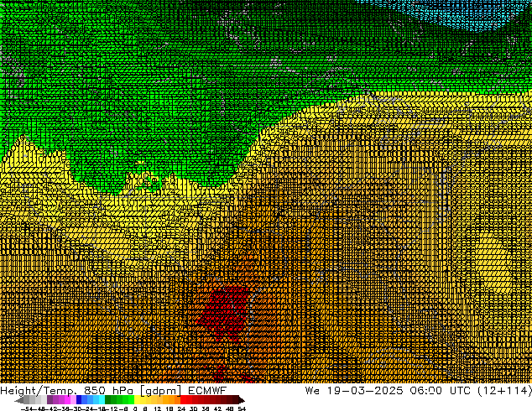Image resolution: width=532 pixels, height=411 pixels.
Task: Click the 'We 19-03-2025 06:00 UTC (12+114)' timestamp
Action: click(419, 391)
